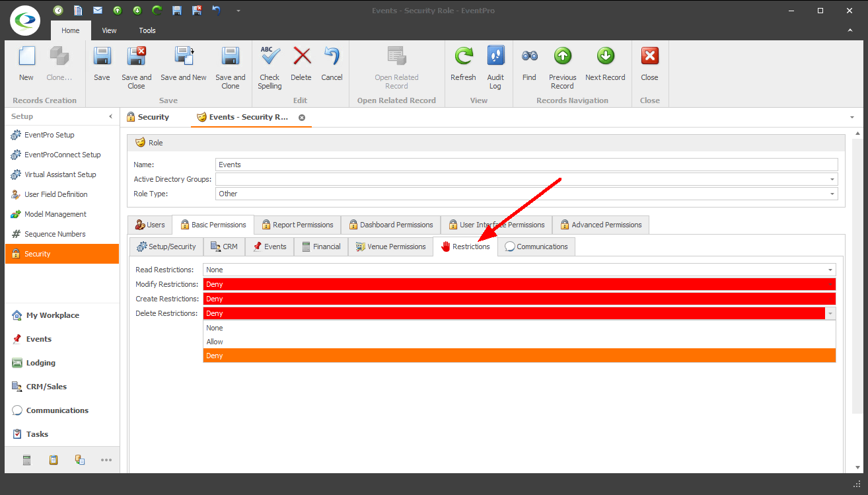Click blue undo arrow in quick access bar

coord(217,11)
